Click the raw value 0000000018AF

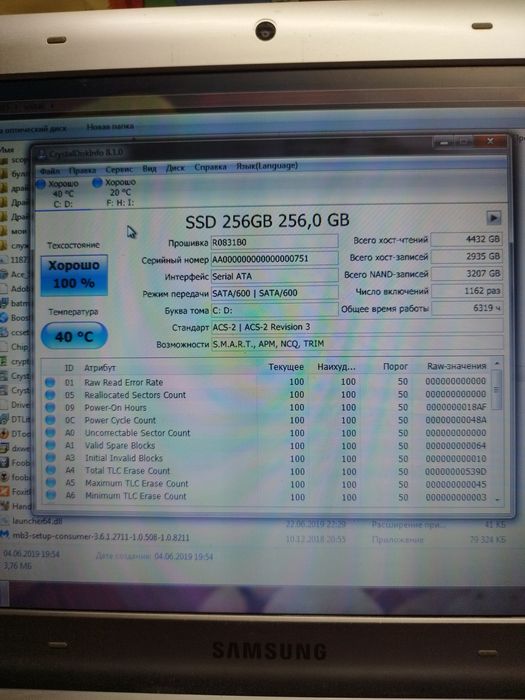coord(456,407)
